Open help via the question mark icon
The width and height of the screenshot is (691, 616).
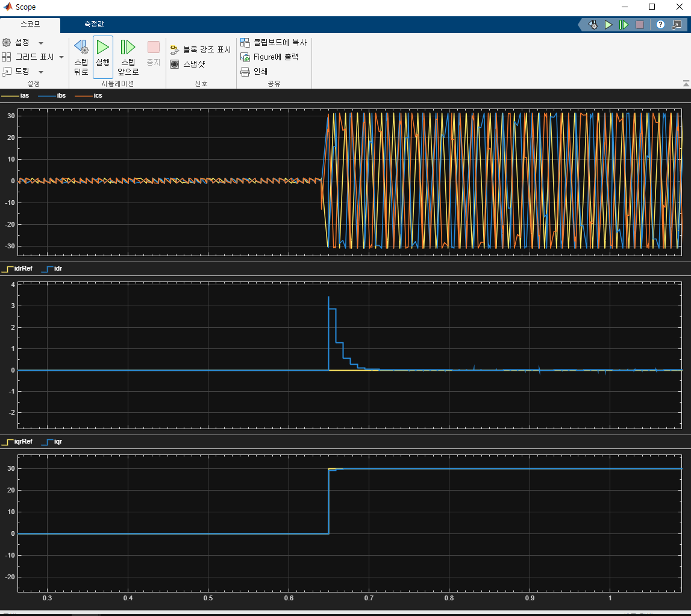660,25
